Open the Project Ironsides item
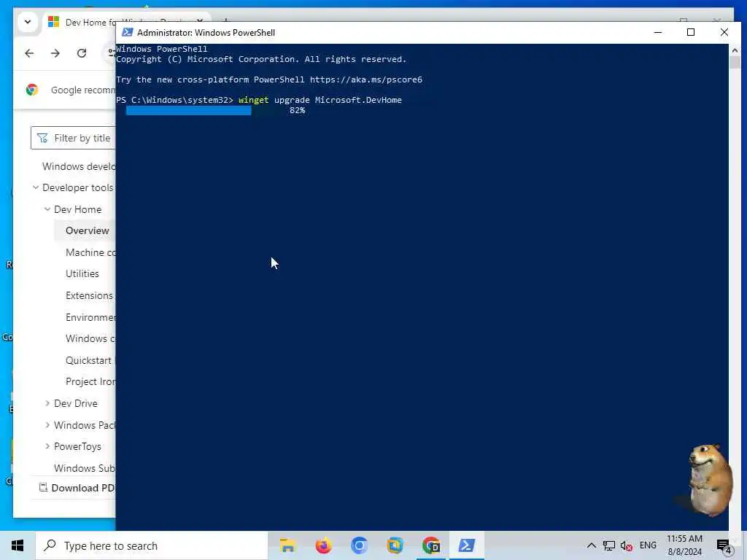This screenshot has height=560, width=747. click(x=90, y=382)
